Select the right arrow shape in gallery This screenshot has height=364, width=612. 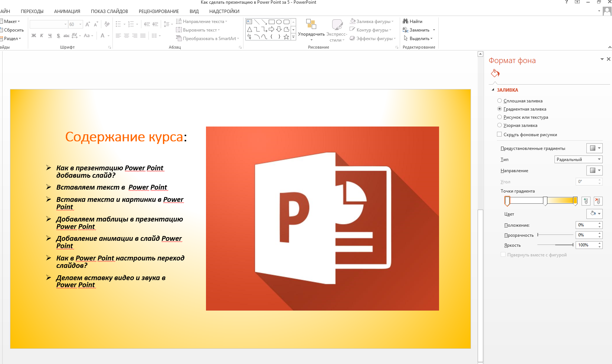(x=272, y=29)
